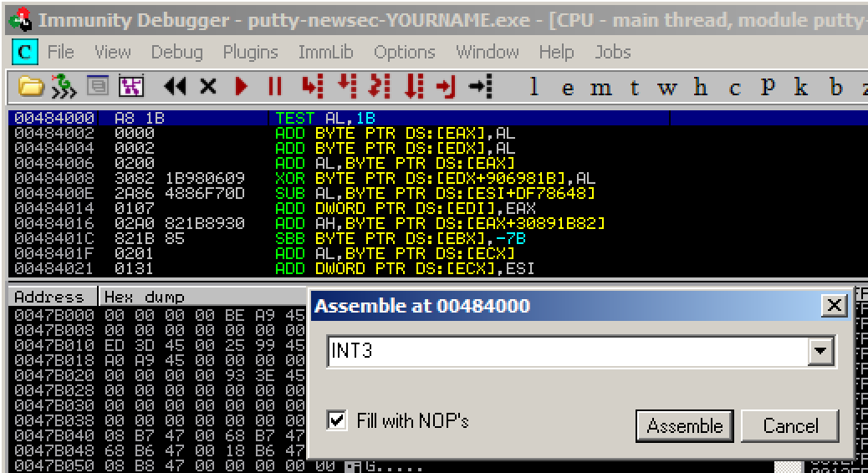Close the debugged program with the X icon

pyautogui.click(x=208, y=86)
